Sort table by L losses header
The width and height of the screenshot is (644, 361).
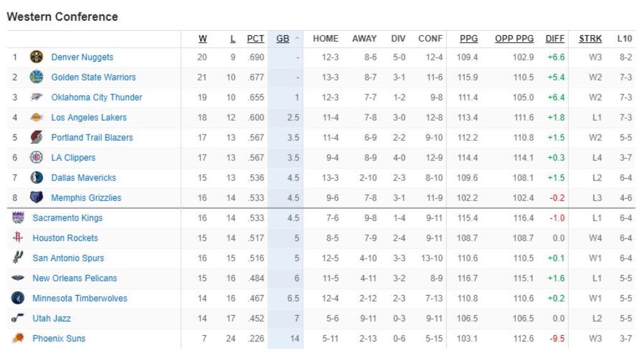233,39
